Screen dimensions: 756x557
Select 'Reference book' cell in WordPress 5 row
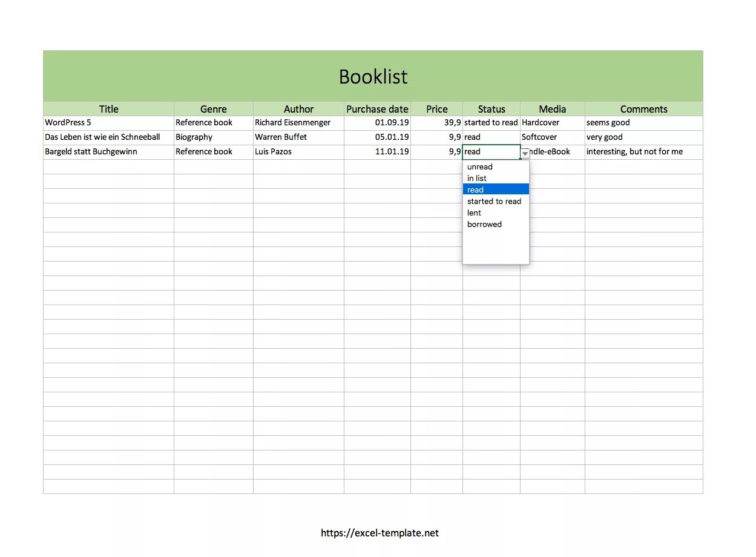pos(214,123)
